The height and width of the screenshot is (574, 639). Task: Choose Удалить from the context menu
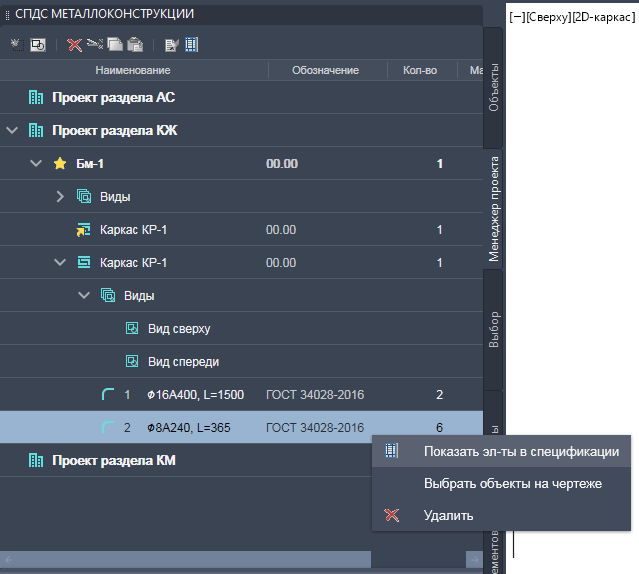point(448,516)
